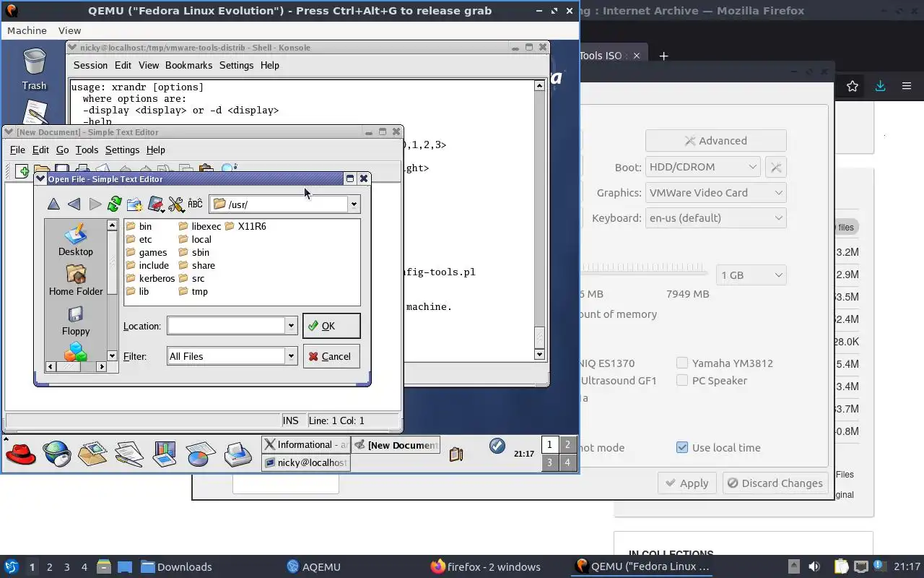Image resolution: width=924 pixels, height=578 pixels.
Task: Reload the folder view with green arrows
Action: click(x=114, y=204)
